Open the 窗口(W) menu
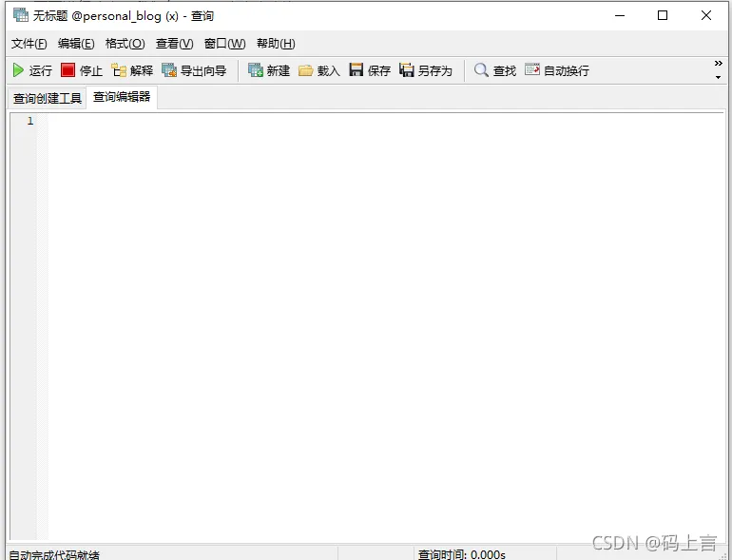732x560 pixels. pos(225,44)
